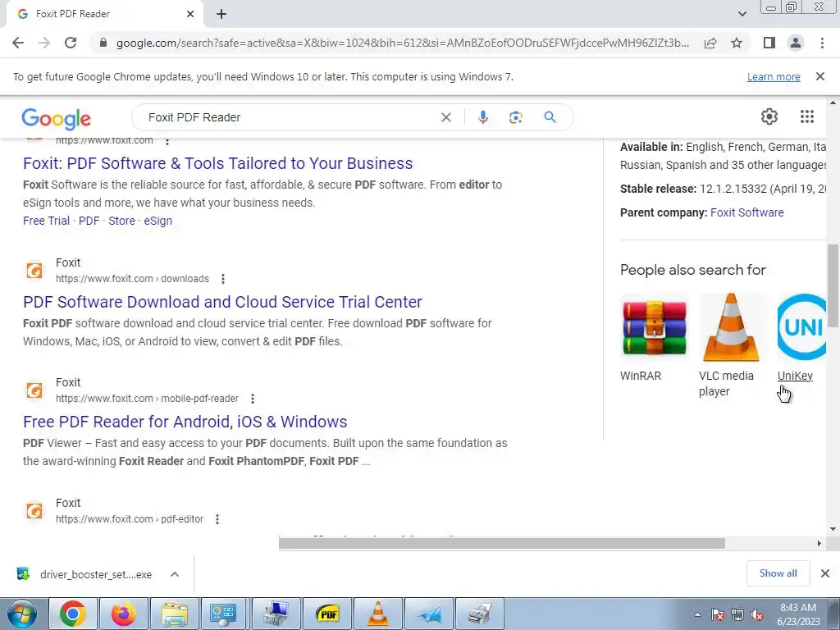Viewport: 840px width, 630px height.
Task: Launch Firefox from the taskbar
Action: 124,614
